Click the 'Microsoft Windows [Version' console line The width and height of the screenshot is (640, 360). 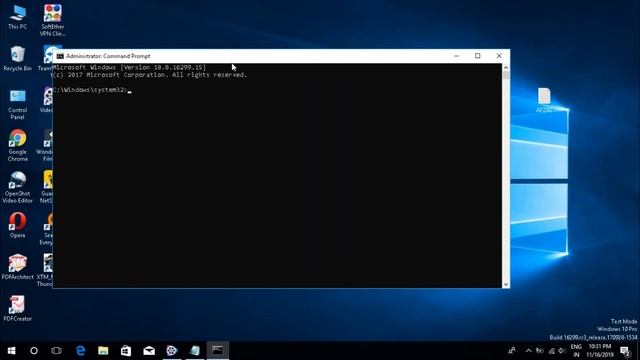(129, 67)
